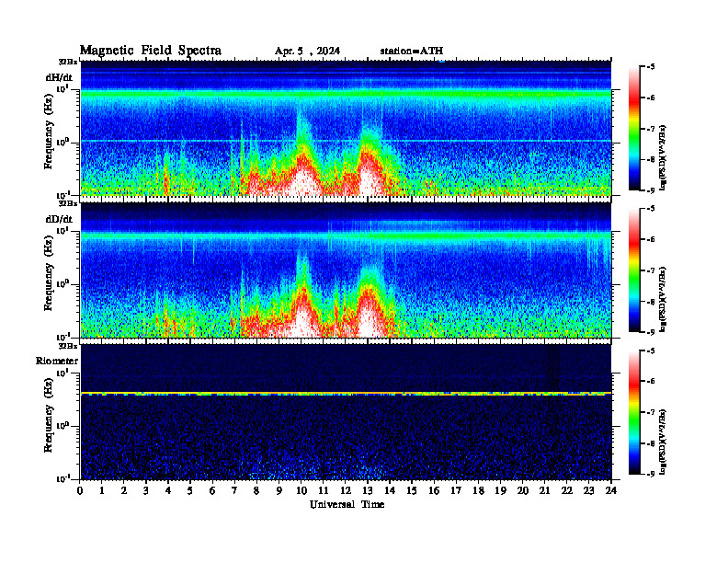
Task: Select the "Apr. 5, 2024" date text
Action: pos(307,52)
